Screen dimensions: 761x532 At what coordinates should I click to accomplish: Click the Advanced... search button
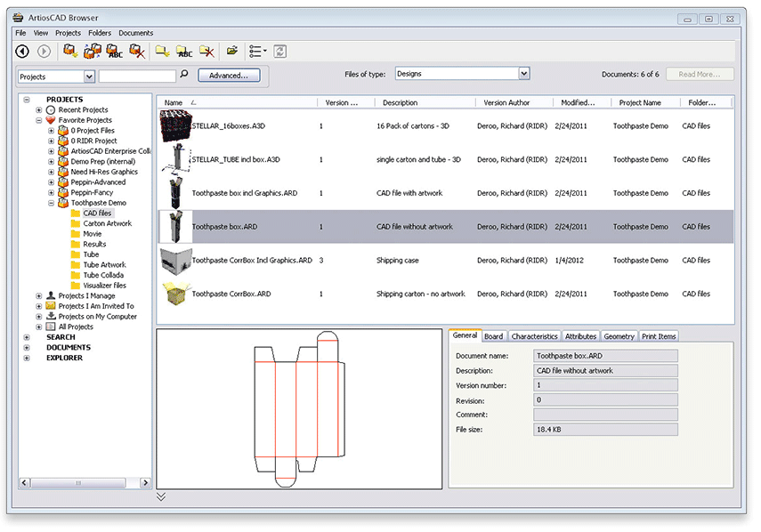click(x=229, y=75)
